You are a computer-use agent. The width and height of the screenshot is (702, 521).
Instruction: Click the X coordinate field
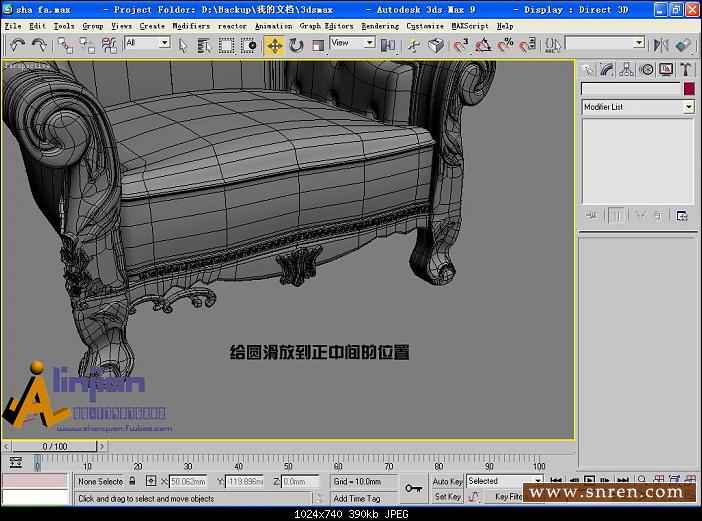click(x=188, y=482)
